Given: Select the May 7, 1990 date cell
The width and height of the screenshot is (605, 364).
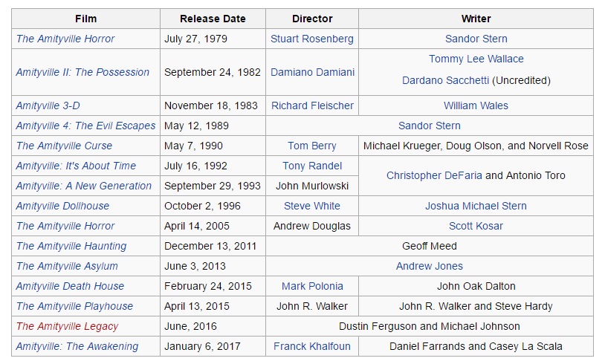Looking at the screenshot, I should point(213,146).
